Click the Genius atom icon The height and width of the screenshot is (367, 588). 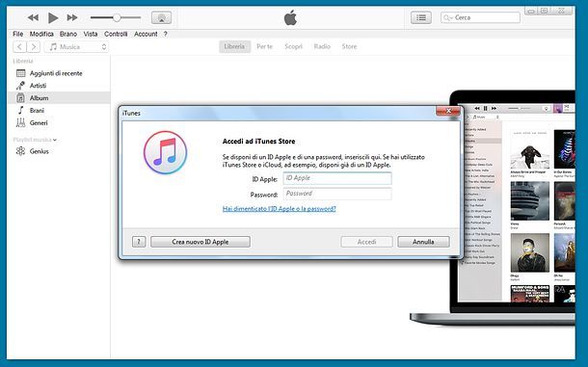[20, 151]
